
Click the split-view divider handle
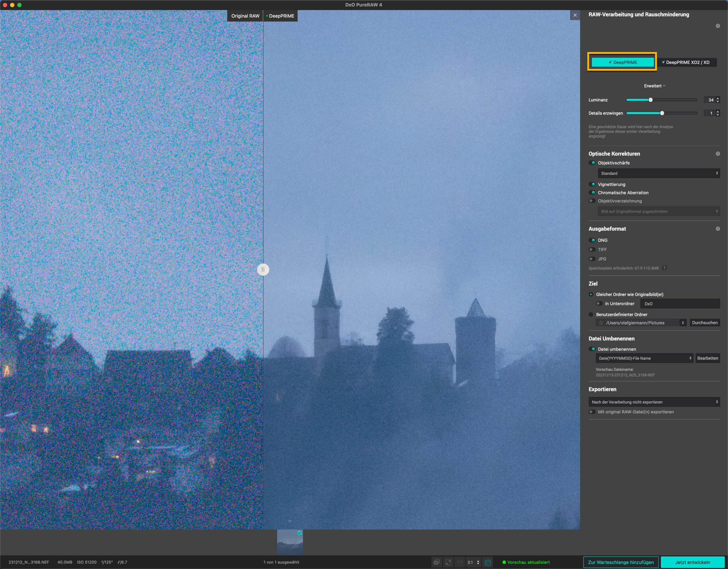(263, 269)
